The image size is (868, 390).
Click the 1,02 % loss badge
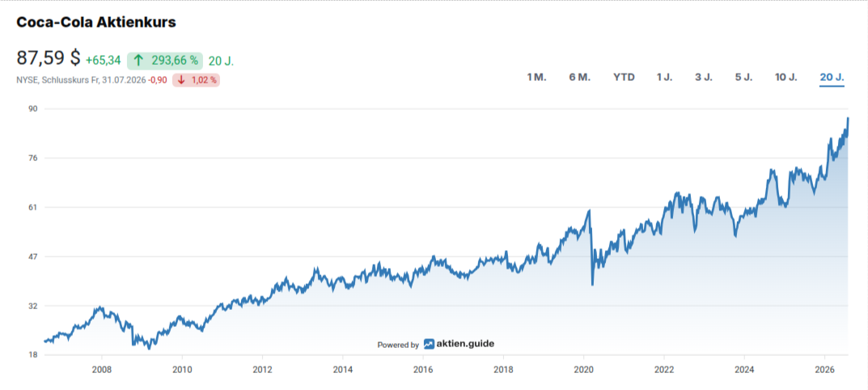point(197,80)
